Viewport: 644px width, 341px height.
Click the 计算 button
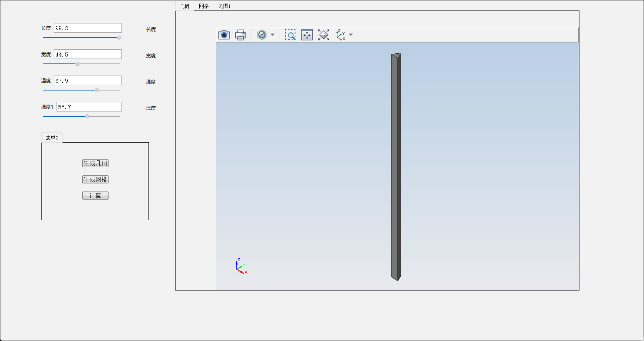[95, 196]
